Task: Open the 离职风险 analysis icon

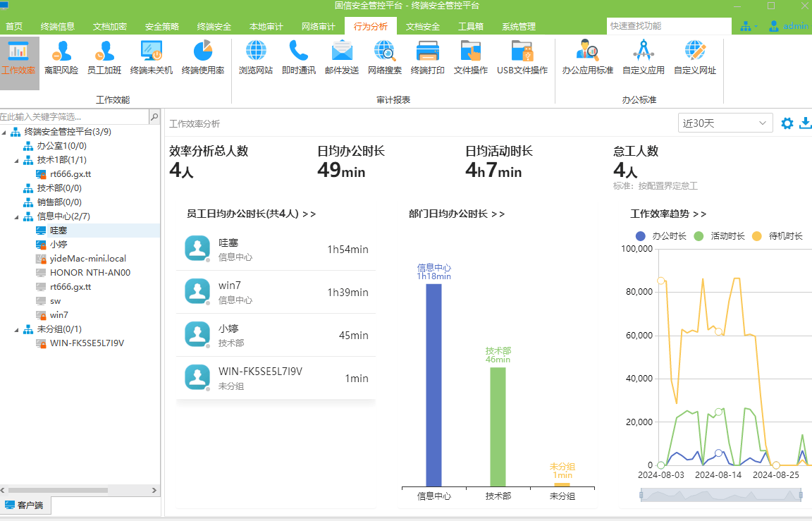Action: pos(61,58)
